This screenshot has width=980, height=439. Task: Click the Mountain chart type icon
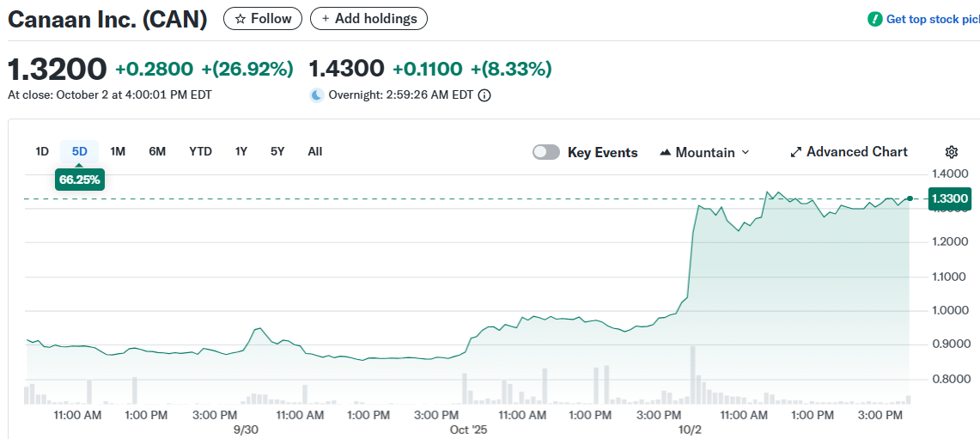pyautogui.click(x=666, y=152)
